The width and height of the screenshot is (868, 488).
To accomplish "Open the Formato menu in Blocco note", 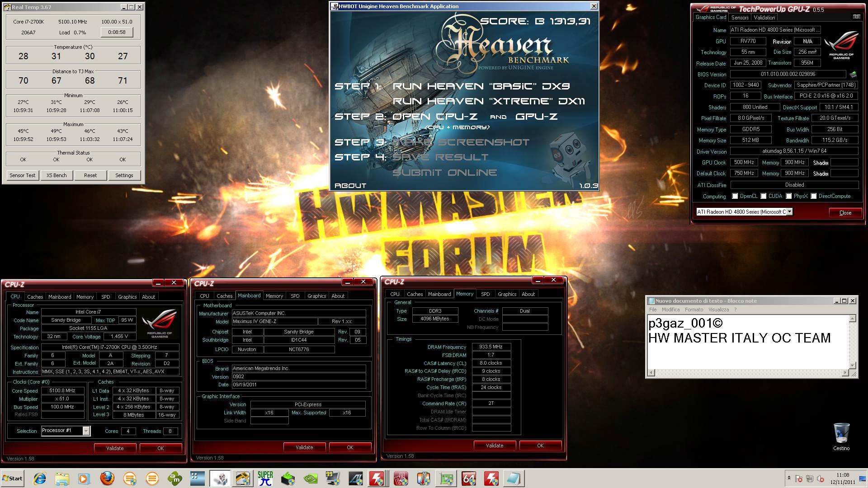I will coord(694,310).
